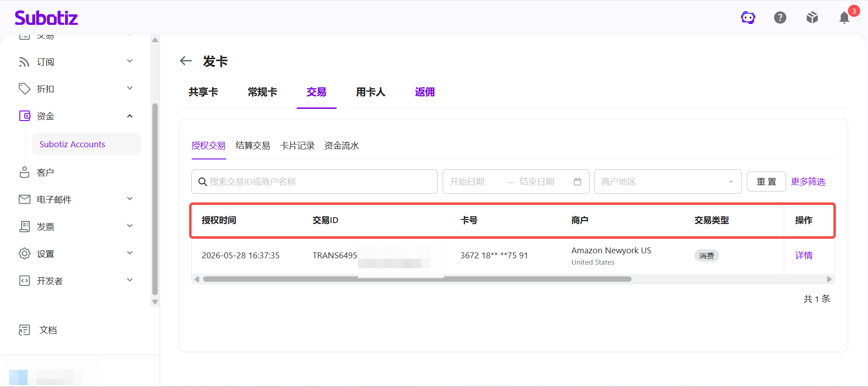Collapse the 资金 menu chevron

[130, 116]
